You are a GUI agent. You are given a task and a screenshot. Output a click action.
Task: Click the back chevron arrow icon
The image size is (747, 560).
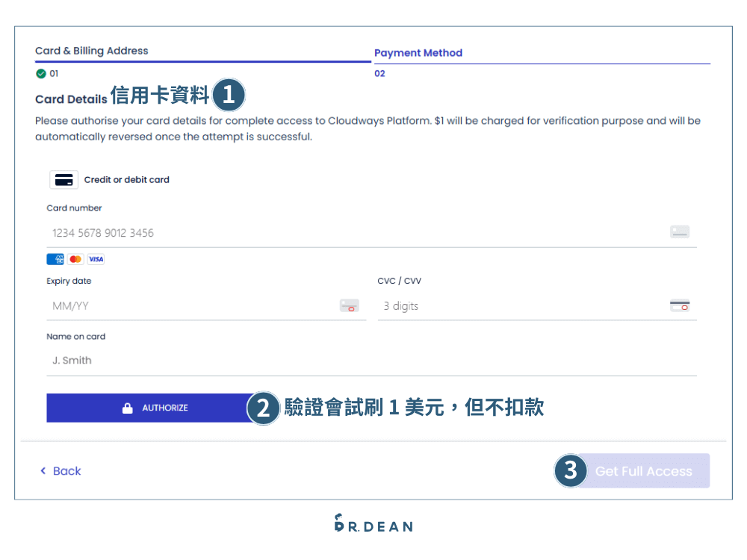[x=43, y=471]
